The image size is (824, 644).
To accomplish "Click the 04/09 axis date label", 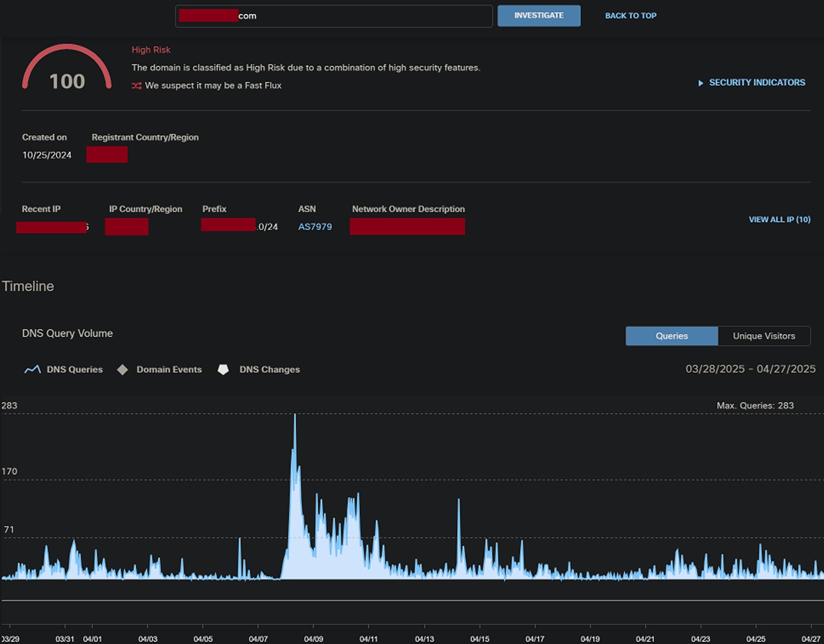I will (314, 639).
